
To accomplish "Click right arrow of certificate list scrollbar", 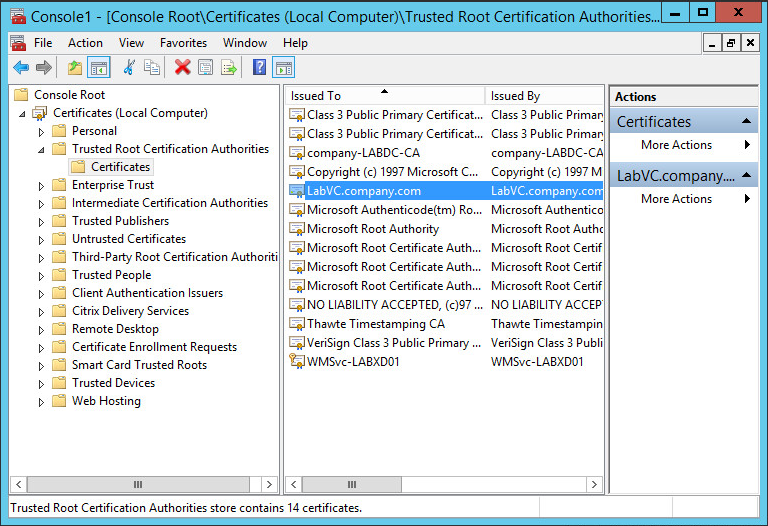I will coord(594,484).
